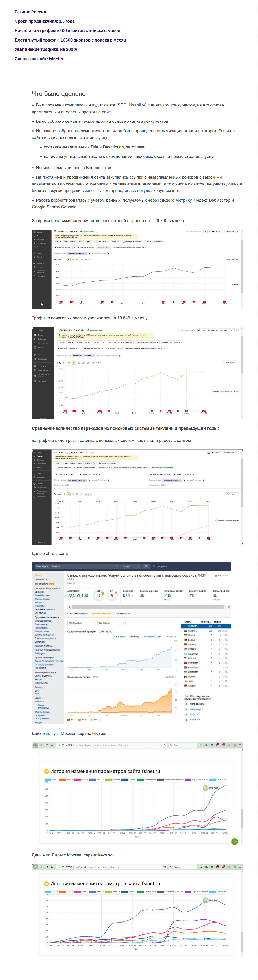Image resolution: width=258 pixels, height=980 pixels.
Task: Click browser back arrow in Google keys.so screenshot
Action: (x=35, y=745)
